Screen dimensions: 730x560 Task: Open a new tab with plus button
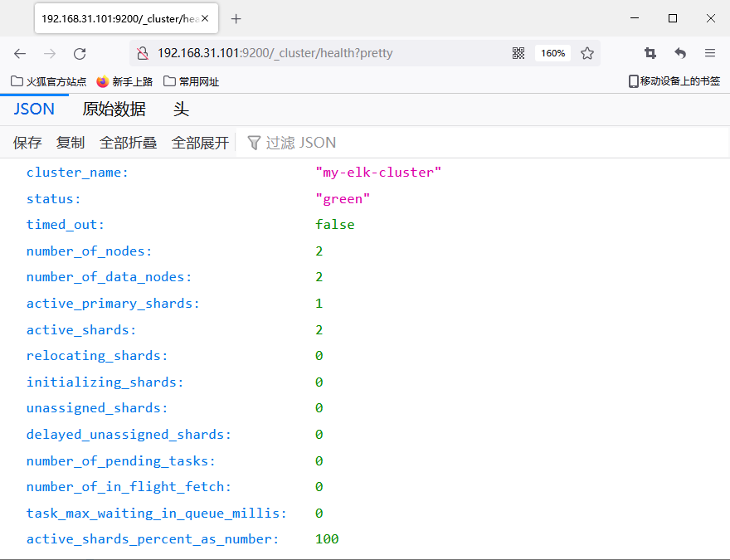[x=236, y=18]
